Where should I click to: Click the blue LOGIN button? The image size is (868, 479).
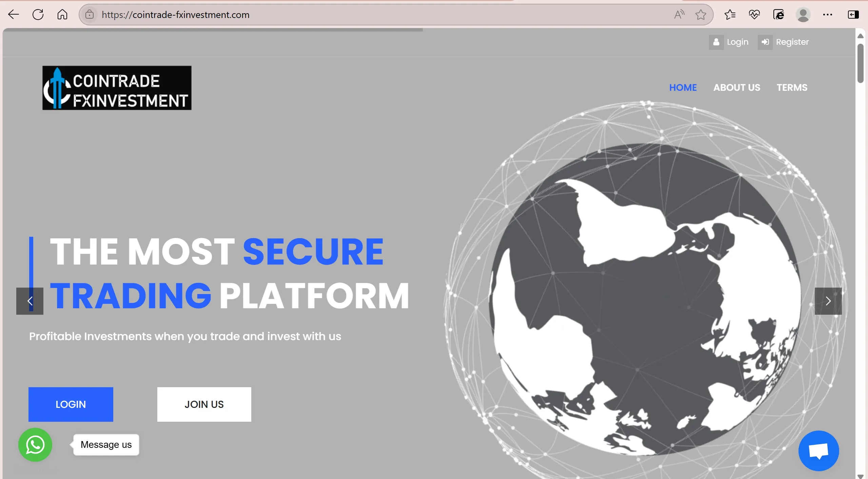(x=71, y=404)
